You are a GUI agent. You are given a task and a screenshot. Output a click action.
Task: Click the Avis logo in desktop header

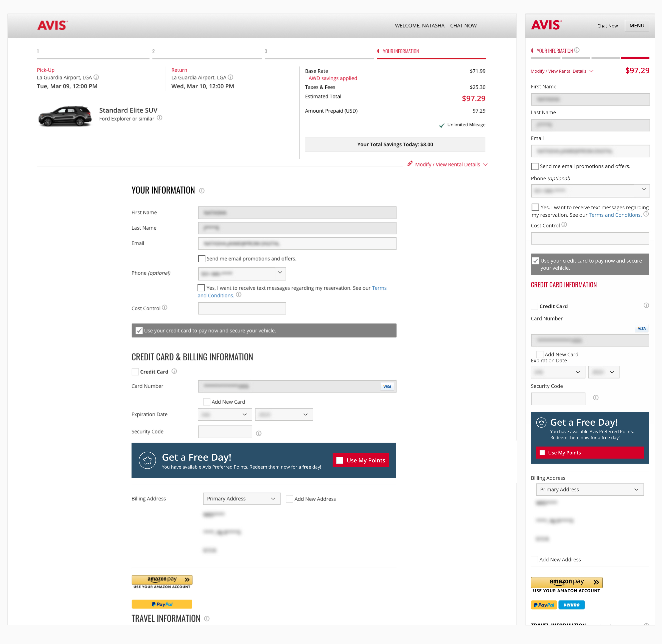tap(52, 25)
